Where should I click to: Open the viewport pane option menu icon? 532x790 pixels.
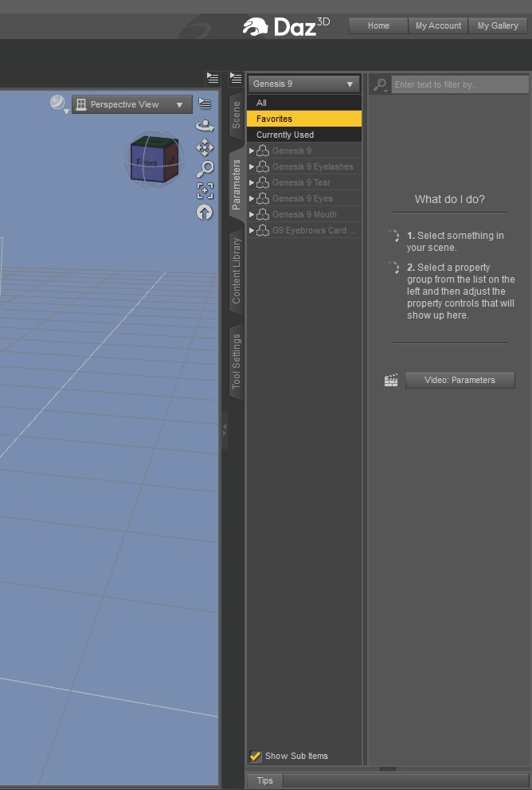click(213, 78)
